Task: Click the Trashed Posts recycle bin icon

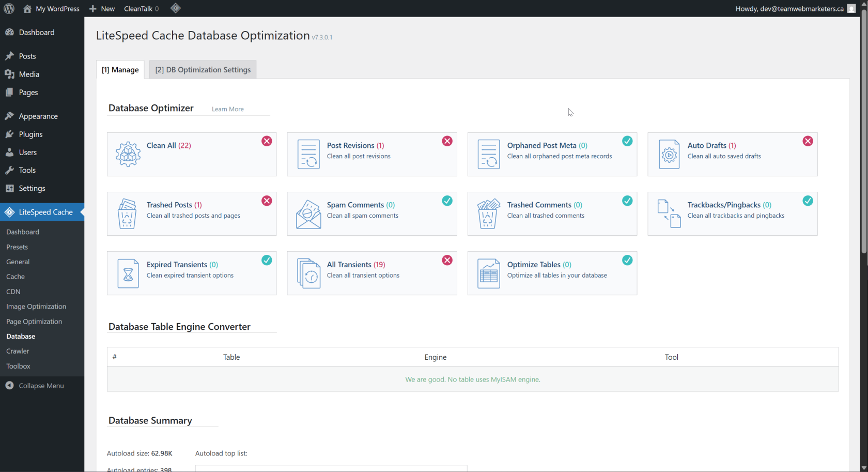Action: 127,214
